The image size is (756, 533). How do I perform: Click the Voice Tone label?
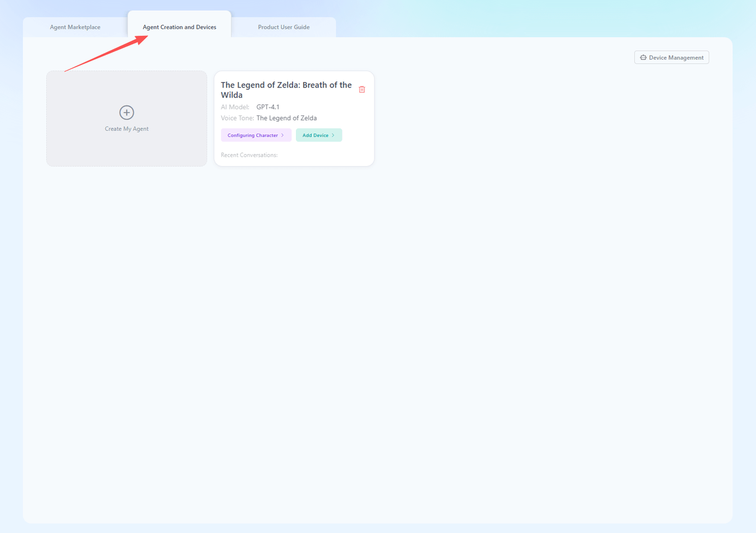coord(237,118)
